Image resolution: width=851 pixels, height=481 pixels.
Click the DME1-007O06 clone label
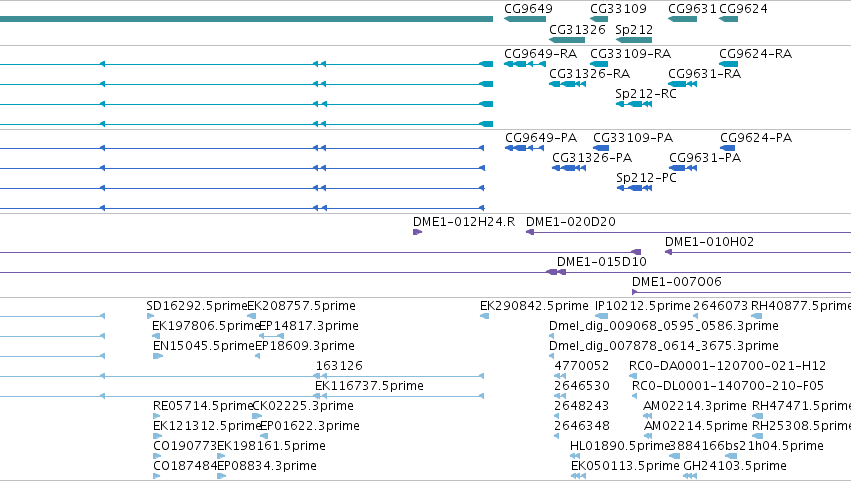[676, 282]
